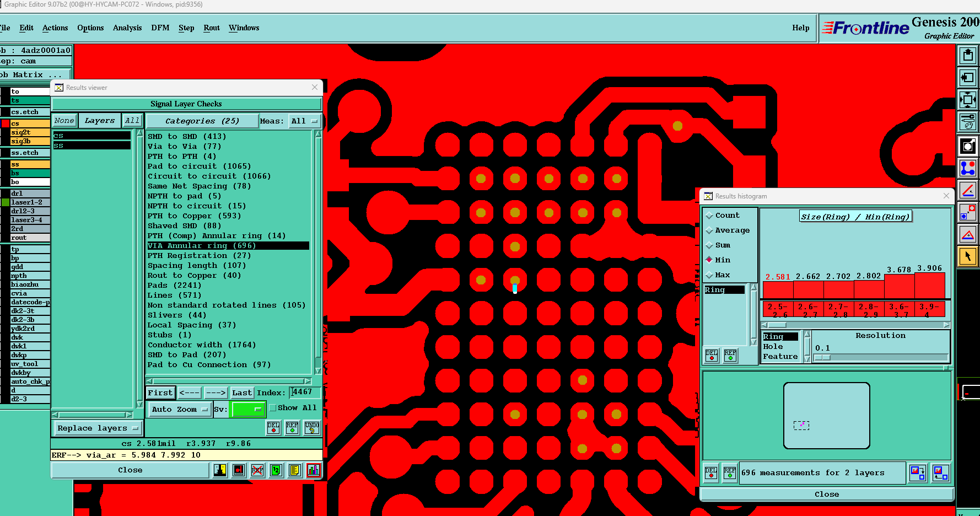Click wrench and palette settings icon
980x516 pixels.
[968, 122]
